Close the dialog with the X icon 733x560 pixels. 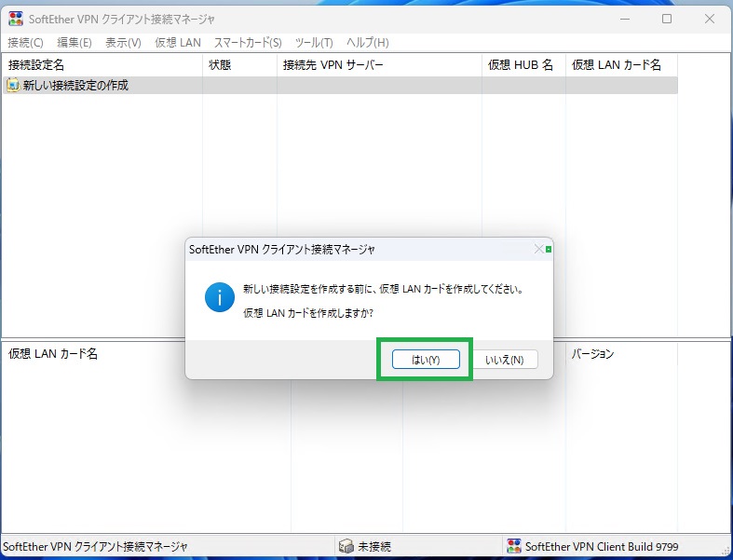click(538, 250)
